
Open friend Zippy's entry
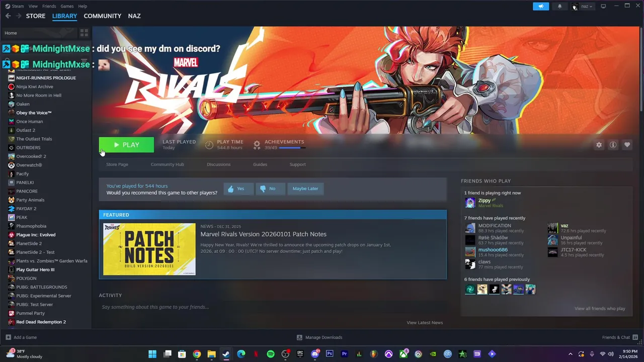[484, 203]
